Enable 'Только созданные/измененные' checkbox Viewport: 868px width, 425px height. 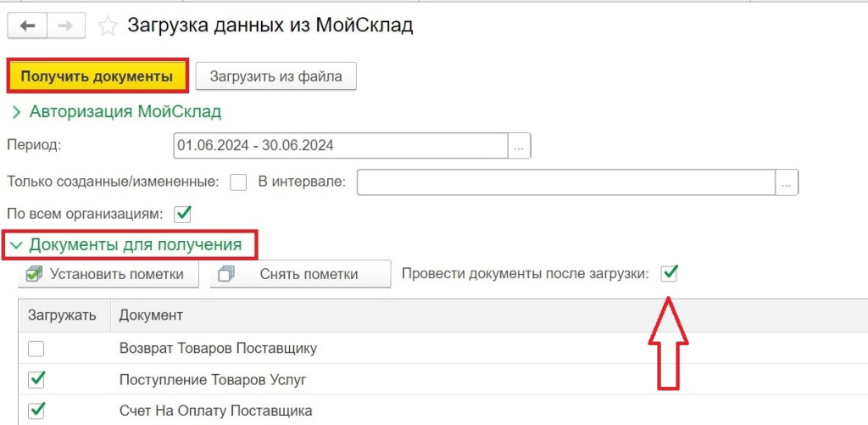tap(238, 182)
